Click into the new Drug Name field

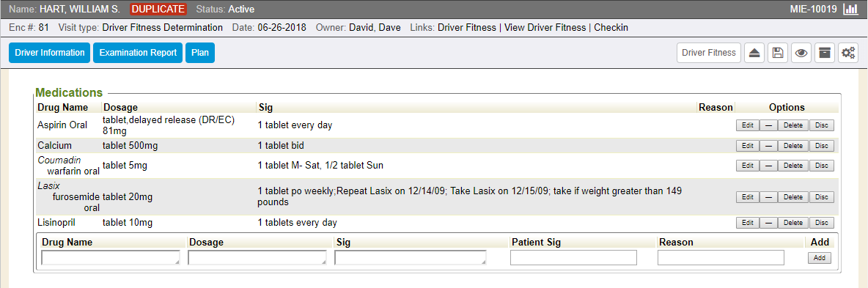(x=111, y=258)
